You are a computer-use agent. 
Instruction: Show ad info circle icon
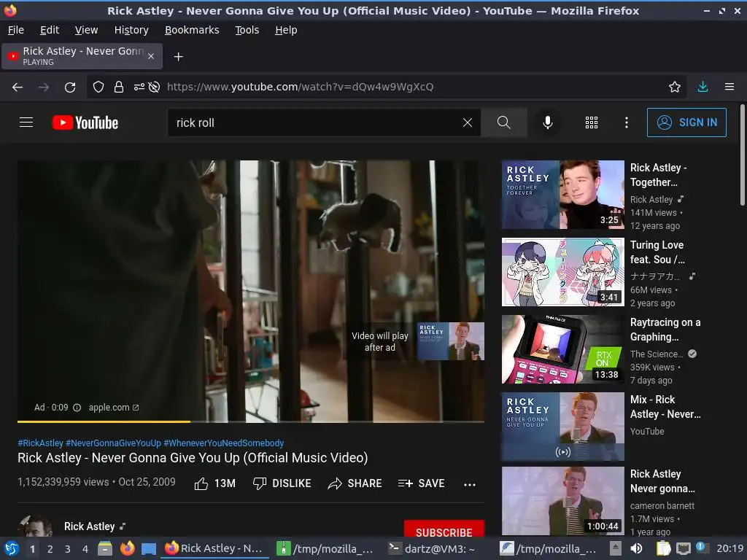coord(77,408)
